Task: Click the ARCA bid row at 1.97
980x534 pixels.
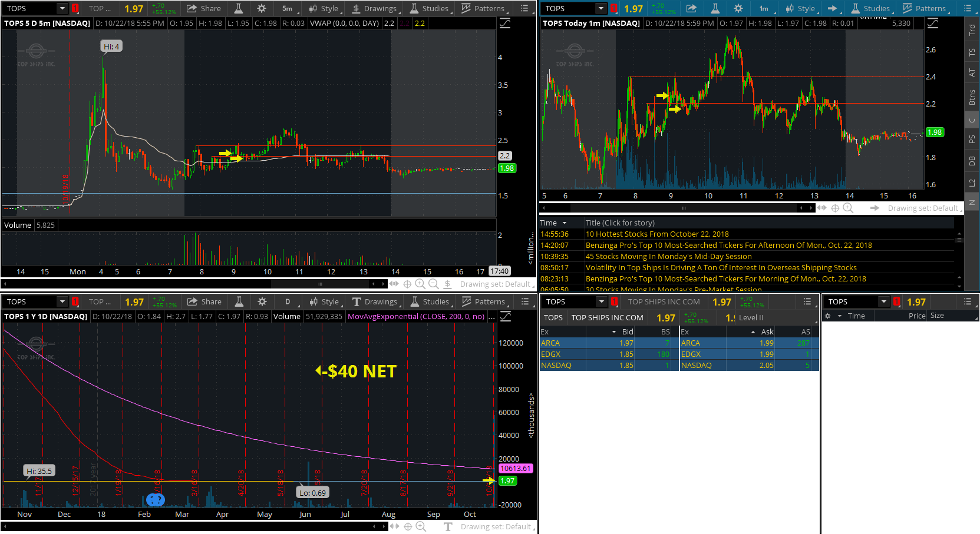Action: [x=609, y=343]
